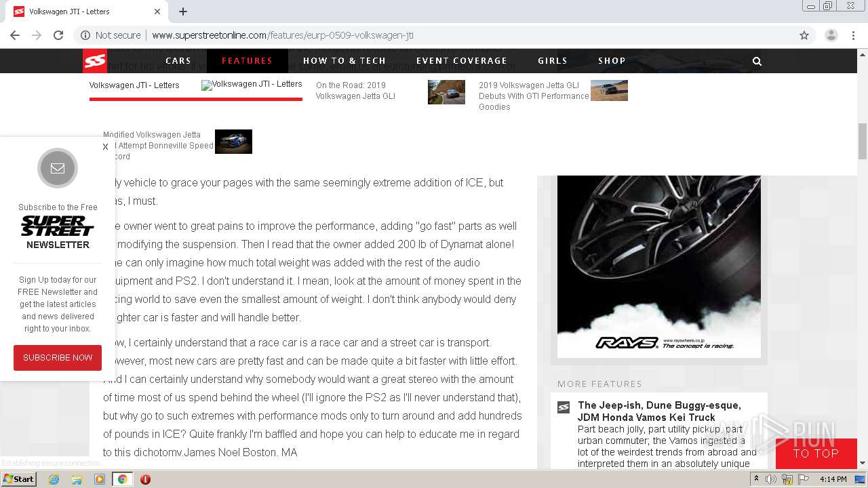The height and width of the screenshot is (488, 868).
Task: Click the SS icon beside Honda Vamos article
Action: point(564,407)
